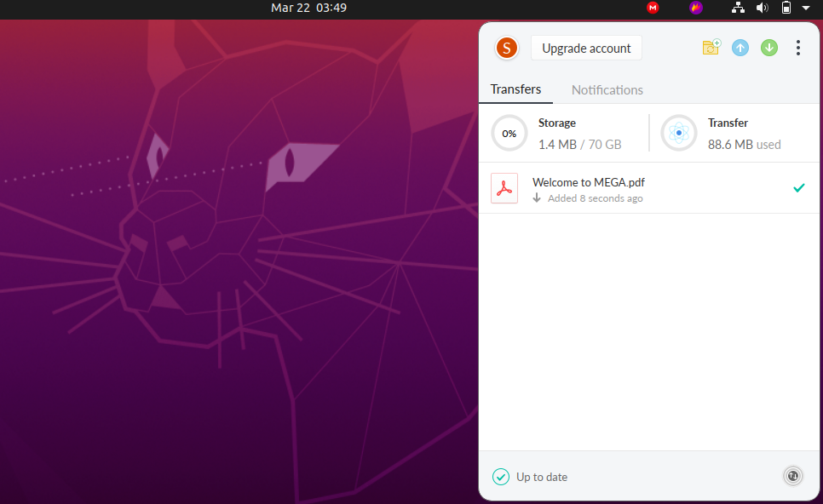Open the transfer manager icon at panel bottom
The height and width of the screenshot is (504, 823).
pyautogui.click(x=792, y=476)
